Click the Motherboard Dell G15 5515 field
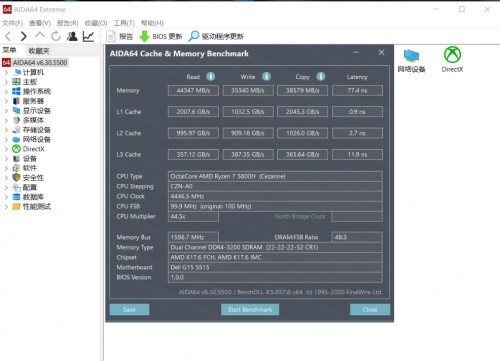The image size is (500, 361). point(275,267)
